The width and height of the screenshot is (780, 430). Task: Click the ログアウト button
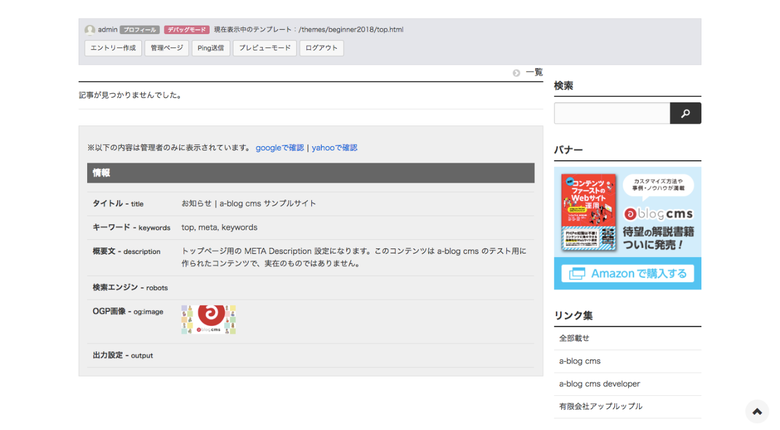point(321,48)
